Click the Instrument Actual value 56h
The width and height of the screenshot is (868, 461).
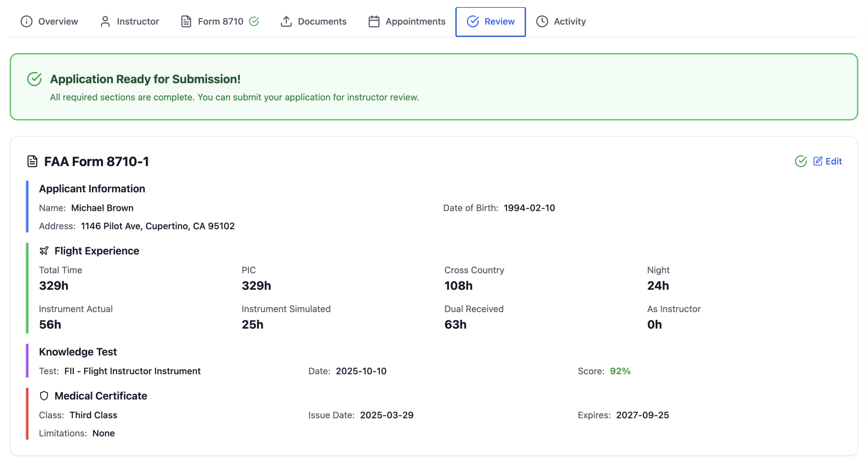[50, 325]
